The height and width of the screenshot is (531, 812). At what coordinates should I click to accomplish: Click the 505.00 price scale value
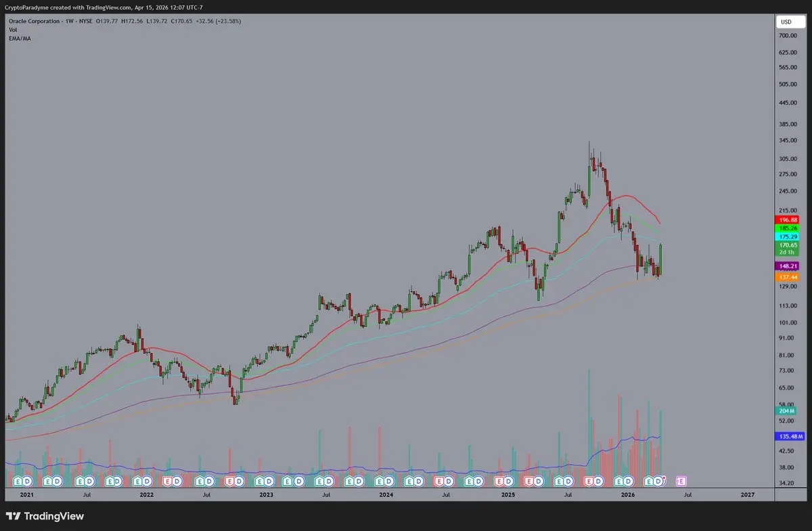pos(786,85)
